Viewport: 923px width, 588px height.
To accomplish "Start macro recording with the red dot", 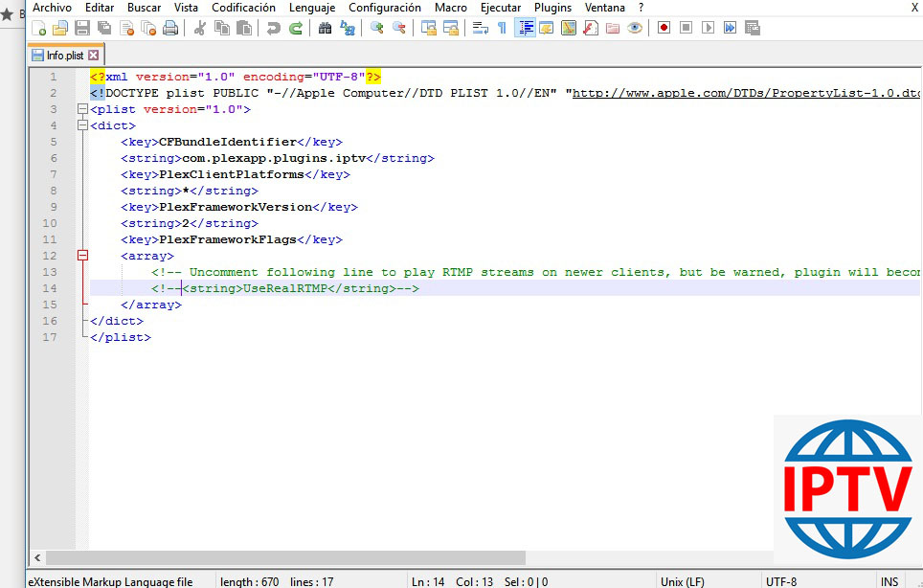I will [664, 28].
